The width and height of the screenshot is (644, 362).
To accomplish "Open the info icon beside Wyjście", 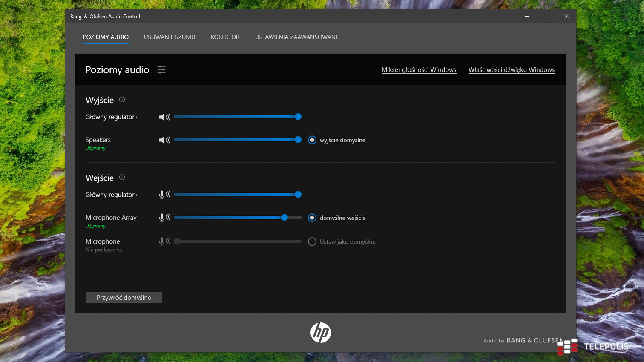I will (122, 100).
